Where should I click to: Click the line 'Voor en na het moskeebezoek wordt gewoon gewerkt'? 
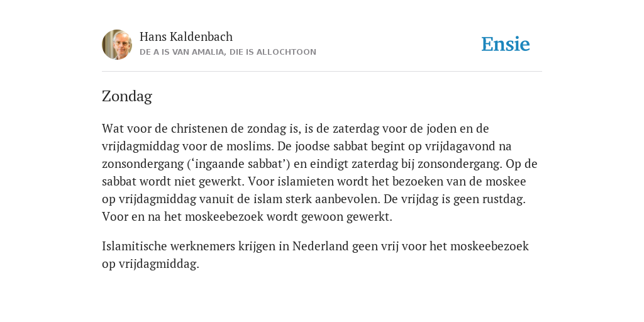pos(247,217)
